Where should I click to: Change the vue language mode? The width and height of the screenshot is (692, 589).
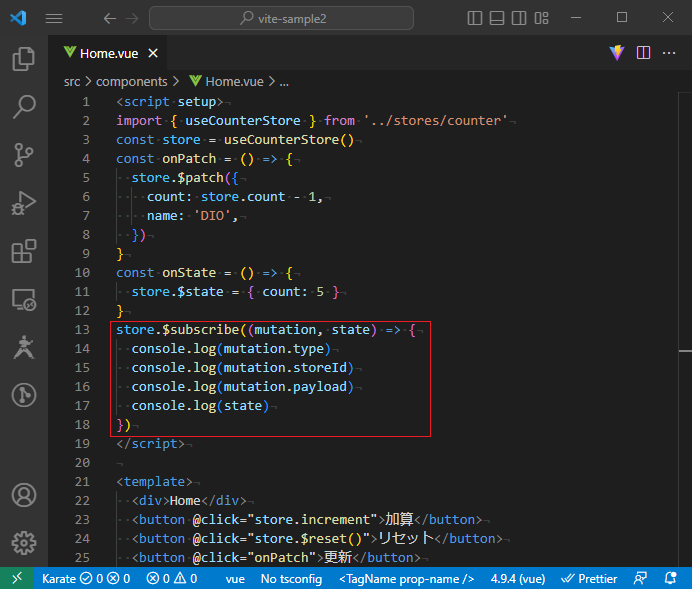(x=235, y=578)
